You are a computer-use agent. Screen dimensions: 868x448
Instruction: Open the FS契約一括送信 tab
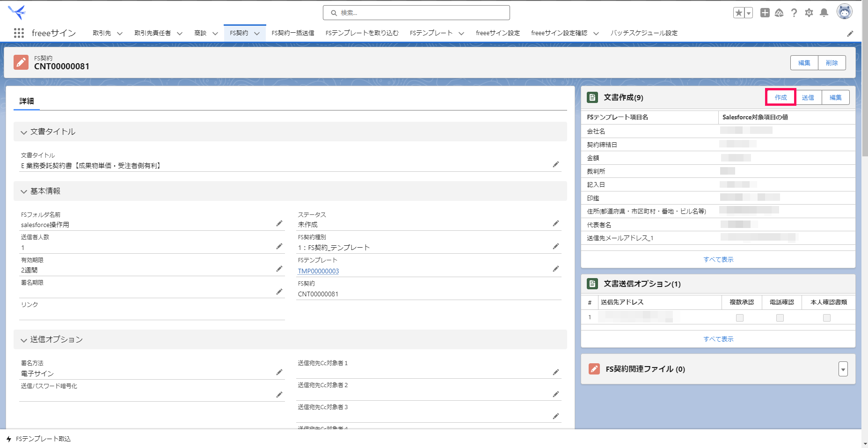click(x=293, y=33)
